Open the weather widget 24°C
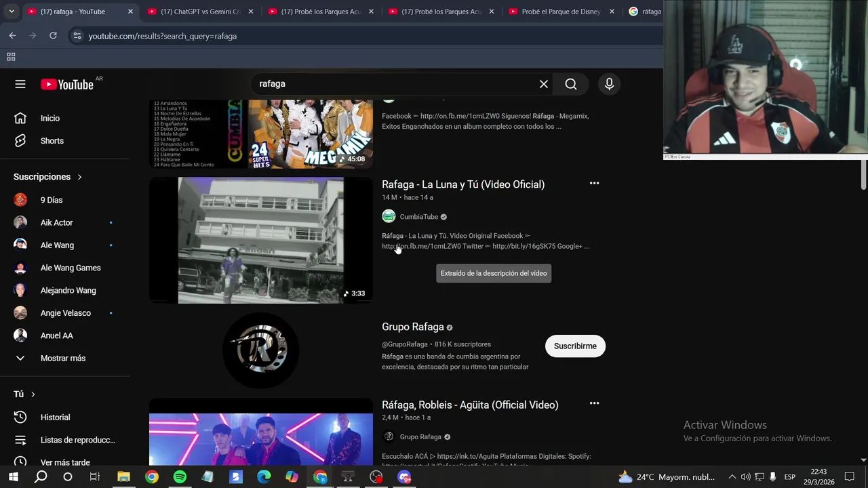The height and width of the screenshot is (488, 868). point(667,477)
